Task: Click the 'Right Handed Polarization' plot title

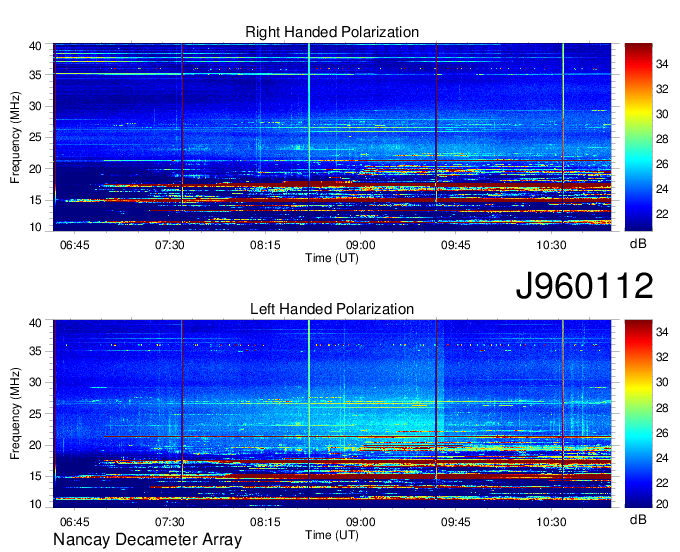Action: point(332,32)
